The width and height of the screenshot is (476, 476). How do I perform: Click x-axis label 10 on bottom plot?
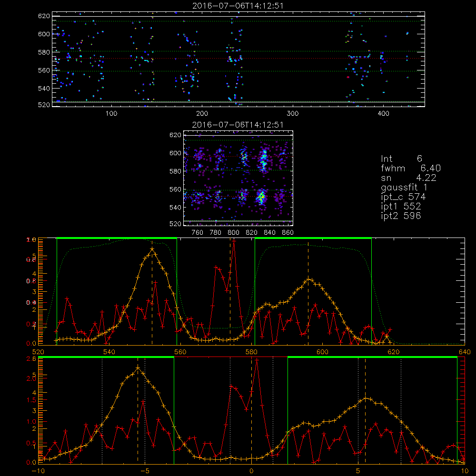465,471
